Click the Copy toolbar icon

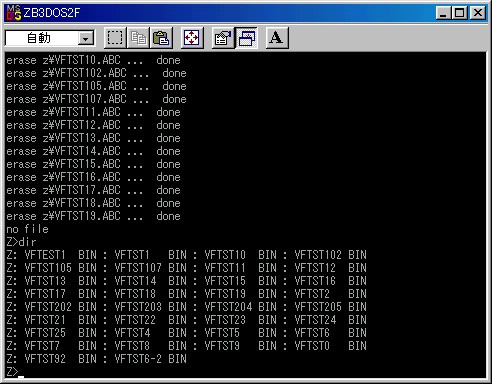tap(138, 38)
